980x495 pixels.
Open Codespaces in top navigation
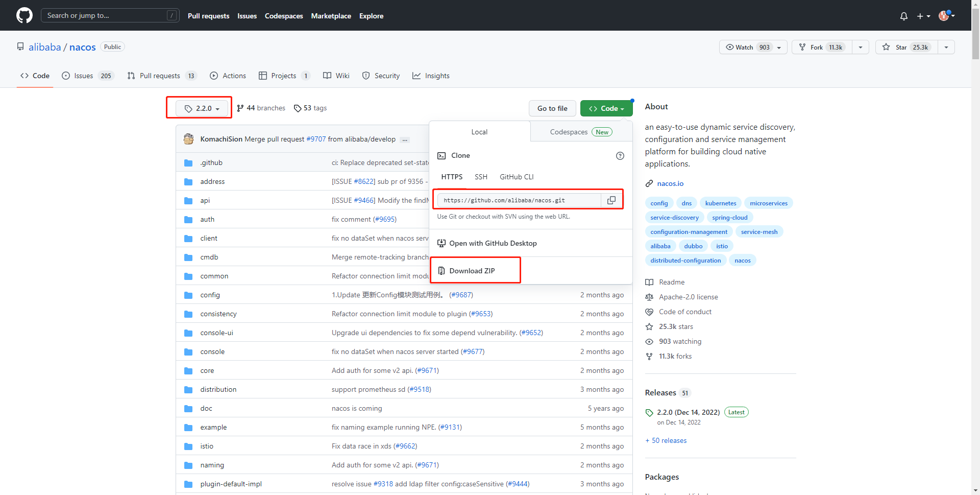pos(284,16)
